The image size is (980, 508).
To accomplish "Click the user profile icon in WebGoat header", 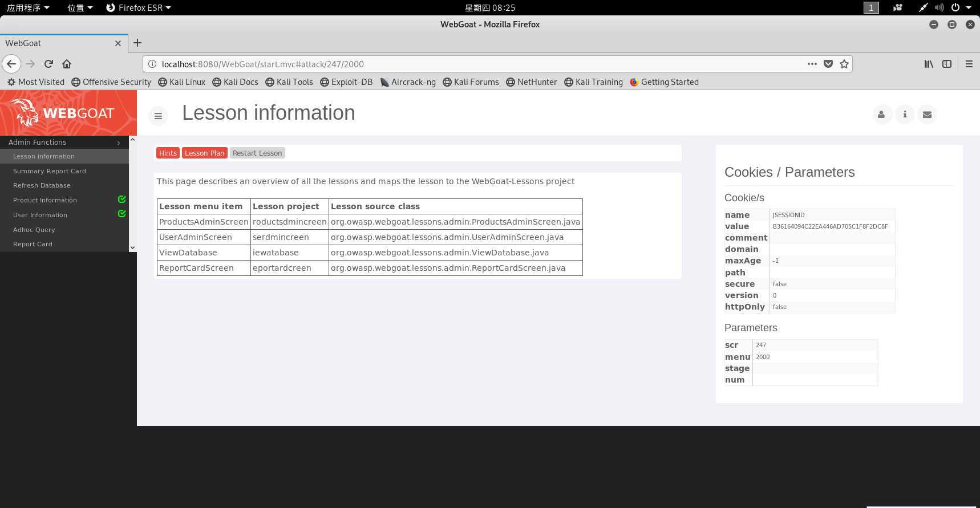I will tap(881, 115).
